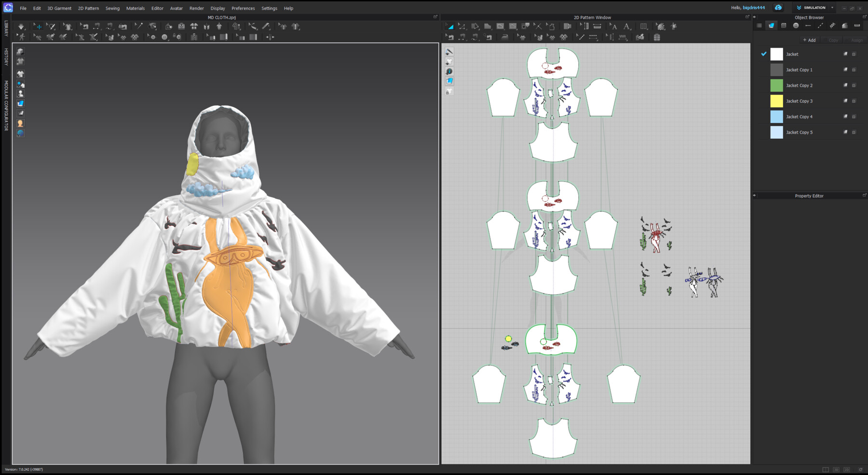The width and height of the screenshot is (868, 475).
Task: Open the Sewing menu
Action: point(112,8)
